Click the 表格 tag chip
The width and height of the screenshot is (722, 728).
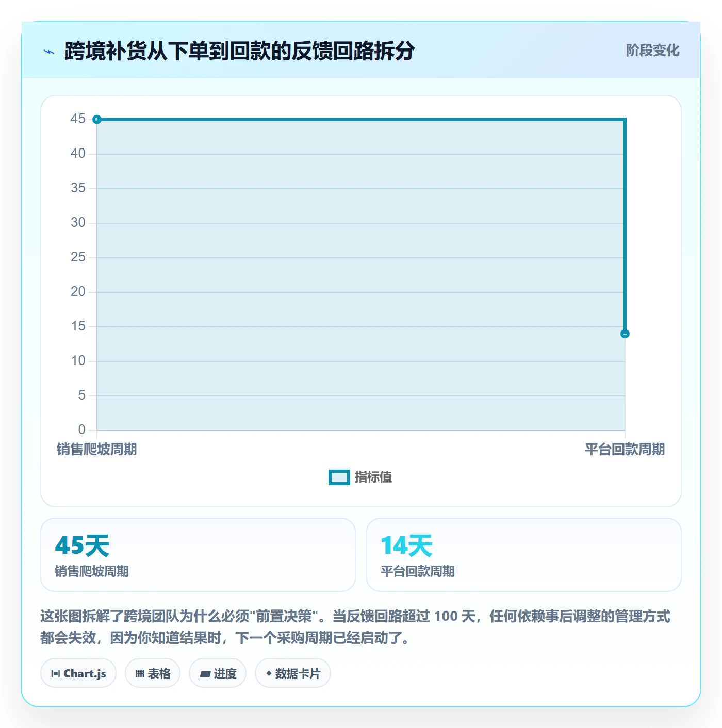pos(153,673)
